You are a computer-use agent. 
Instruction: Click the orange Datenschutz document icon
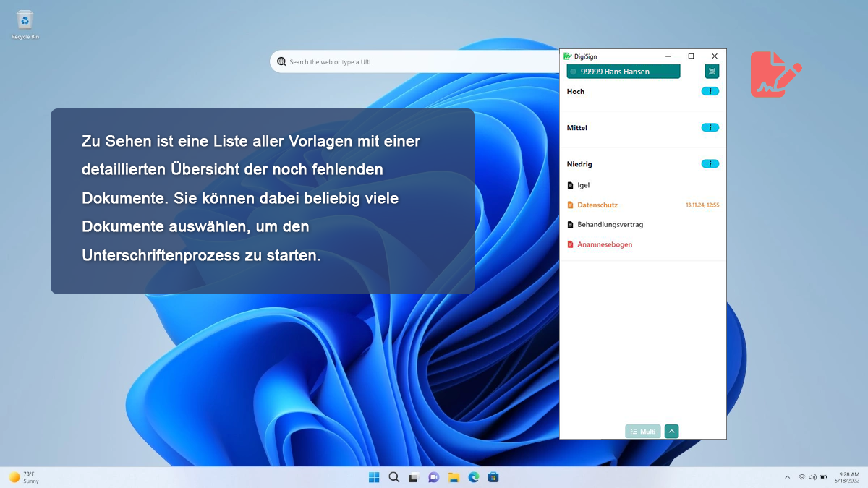click(x=570, y=205)
